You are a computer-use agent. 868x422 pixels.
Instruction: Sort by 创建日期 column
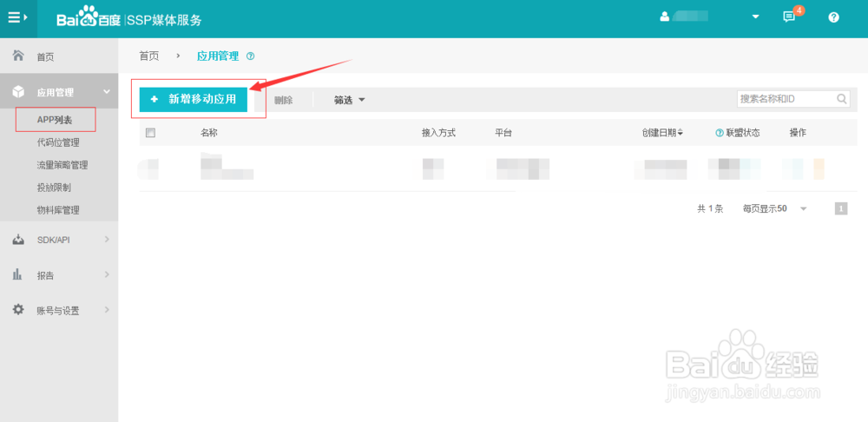pos(662,133)
